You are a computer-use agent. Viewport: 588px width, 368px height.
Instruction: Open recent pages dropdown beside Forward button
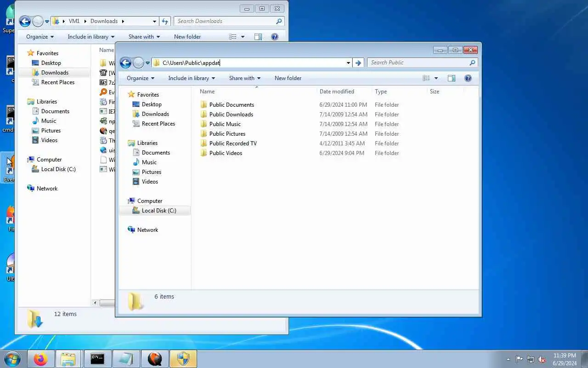[147, 63]
